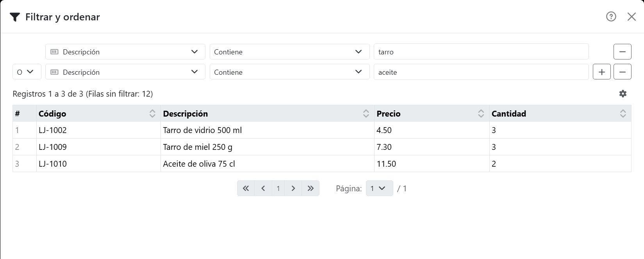Select cell LJ-1002

(98, 130)
